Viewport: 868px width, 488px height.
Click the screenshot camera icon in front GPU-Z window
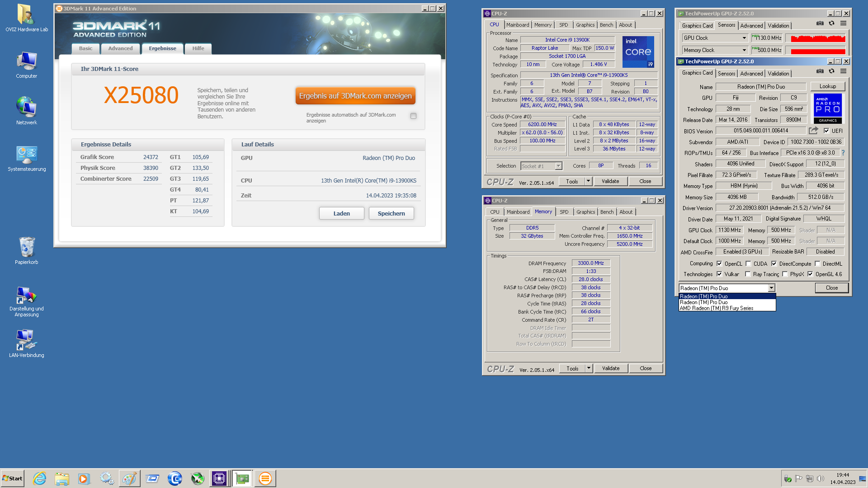(820, 71)
